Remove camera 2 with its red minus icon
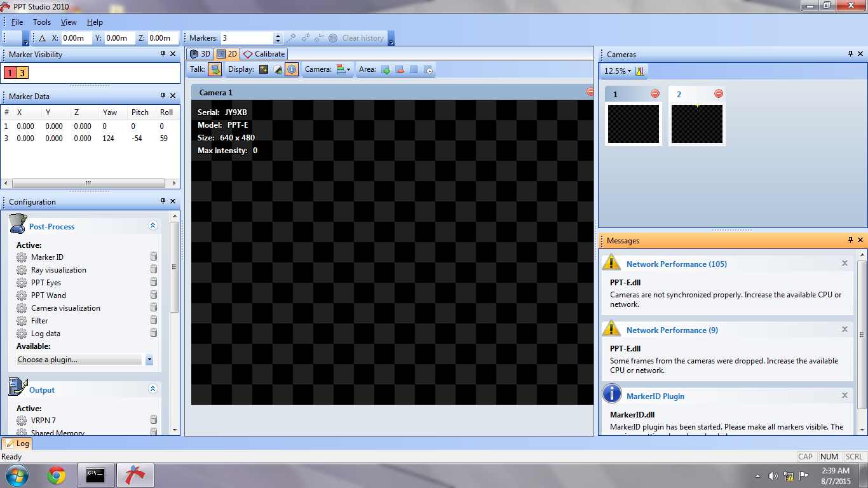 point(719,94)
